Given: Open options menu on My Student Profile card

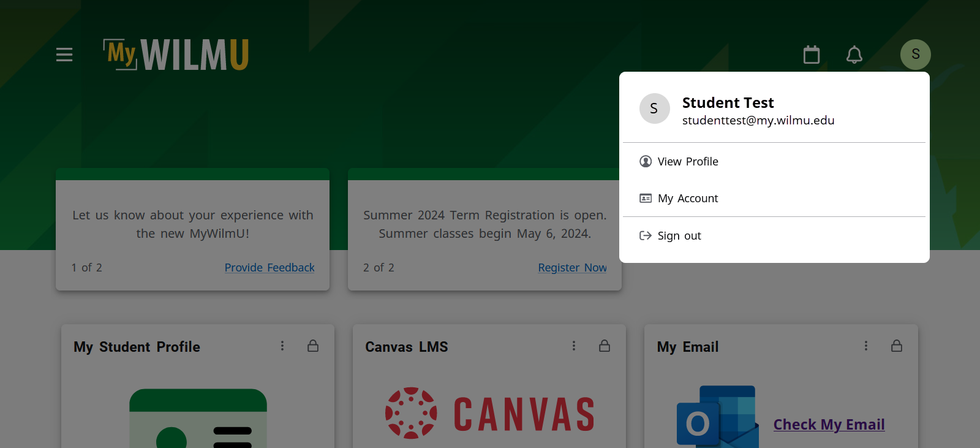Looking at the screenshot, I should pos(282,346).
